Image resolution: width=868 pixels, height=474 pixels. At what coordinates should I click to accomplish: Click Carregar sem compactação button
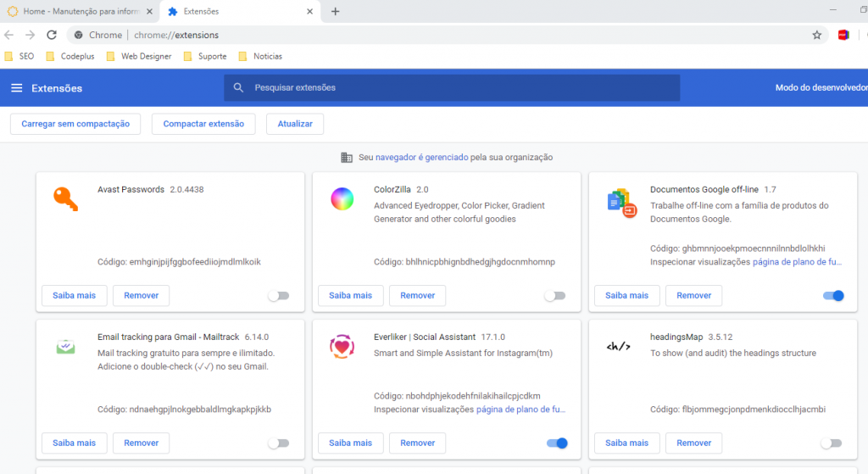(75, 124)
